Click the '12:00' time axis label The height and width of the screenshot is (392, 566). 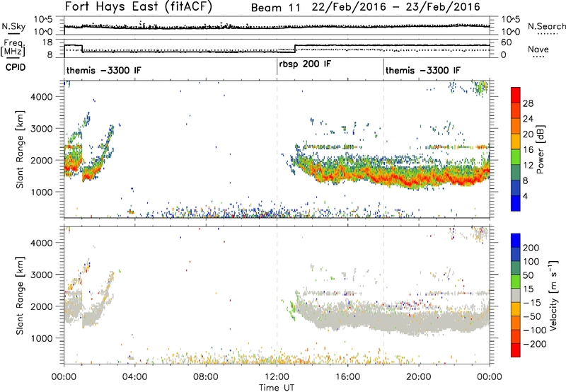tap(277, 377)
